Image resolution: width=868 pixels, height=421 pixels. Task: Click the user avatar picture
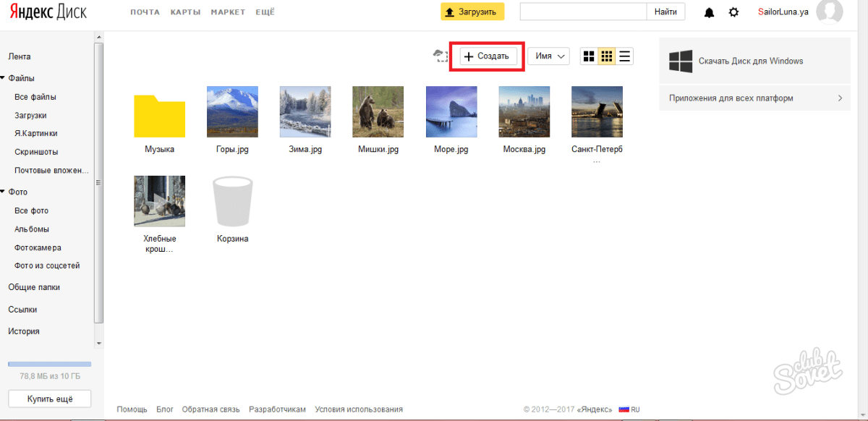829,12
